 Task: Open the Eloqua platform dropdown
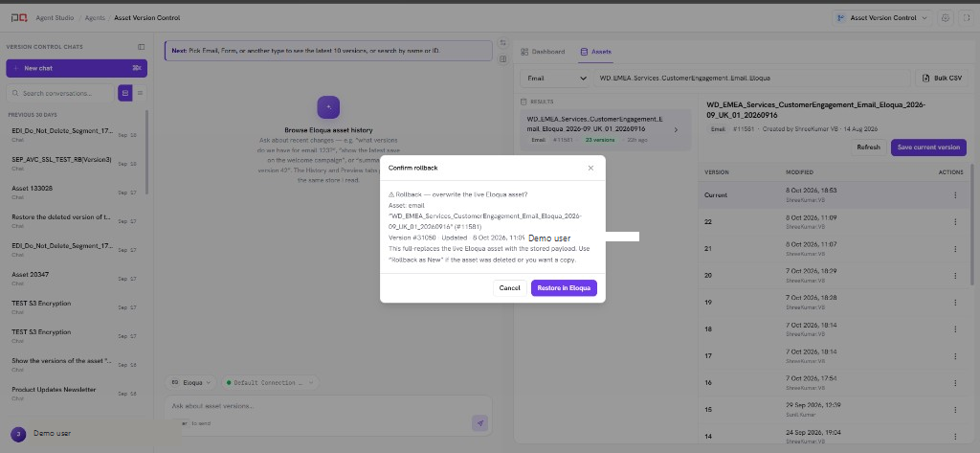(x=191, y=382)
